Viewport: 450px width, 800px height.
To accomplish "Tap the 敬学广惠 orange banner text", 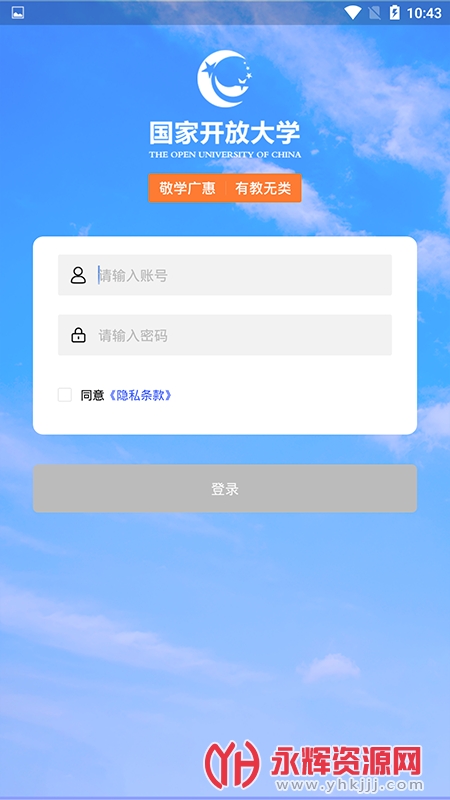I will pyautogui.click(x=187, y=188).
